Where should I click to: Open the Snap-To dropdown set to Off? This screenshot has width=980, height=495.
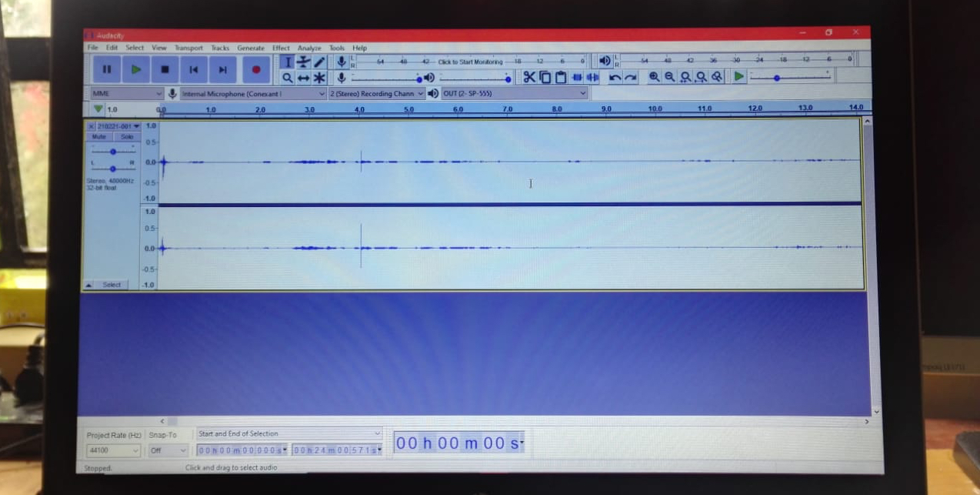point(168,450)
